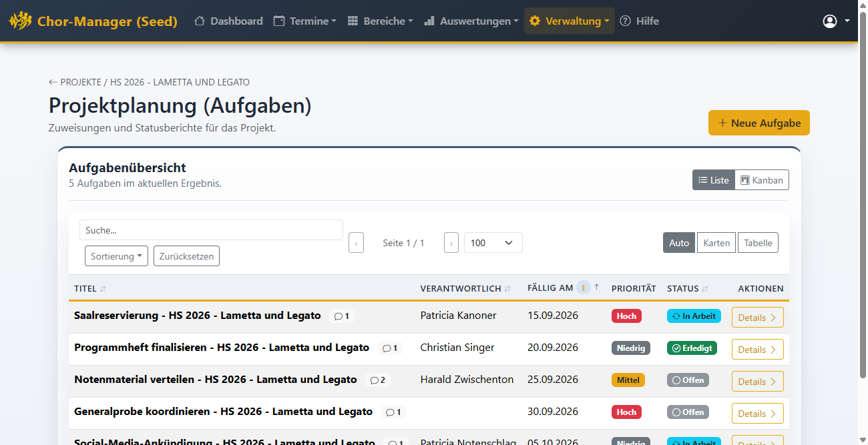The height and width of the screenshot is (445, 868).
Task: Open comments bubble on Generalprobe koordinieren row
Action: tap(394, 412)
